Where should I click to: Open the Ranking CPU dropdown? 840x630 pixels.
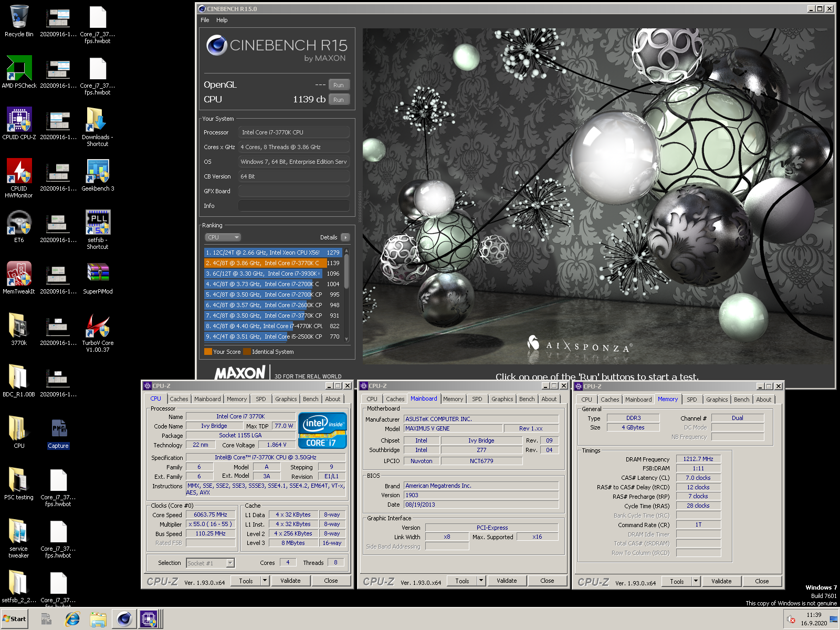[x=223, y=237]
